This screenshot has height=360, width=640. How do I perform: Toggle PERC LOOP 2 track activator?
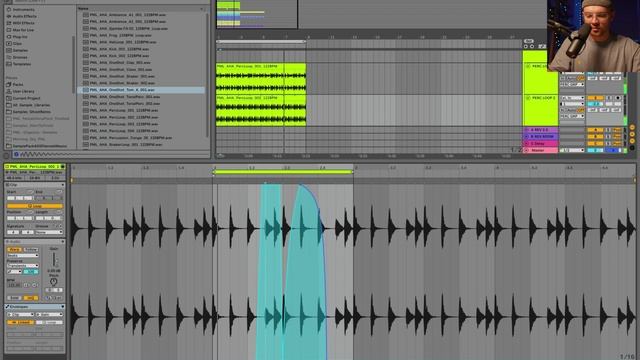point(596,98)
